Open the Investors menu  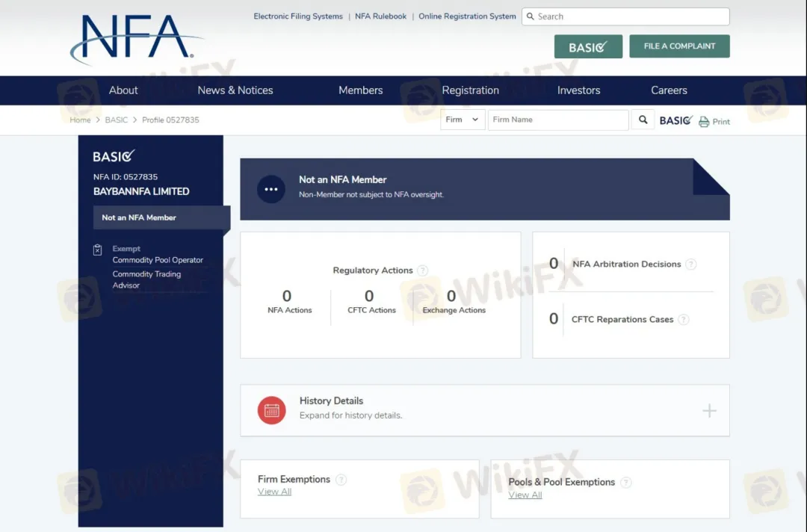pos(578,90)
